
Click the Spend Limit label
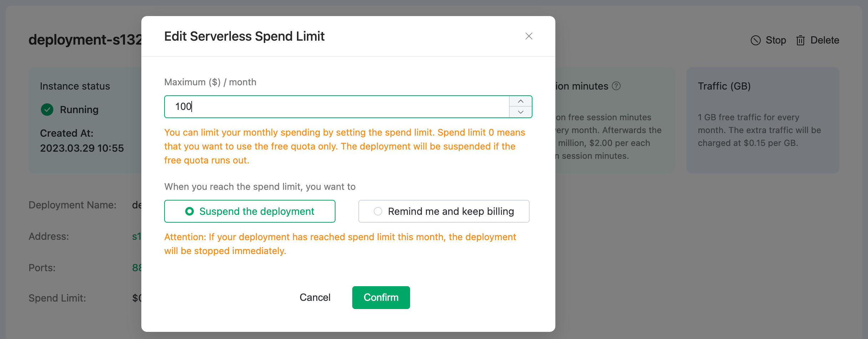click(57, 298)
